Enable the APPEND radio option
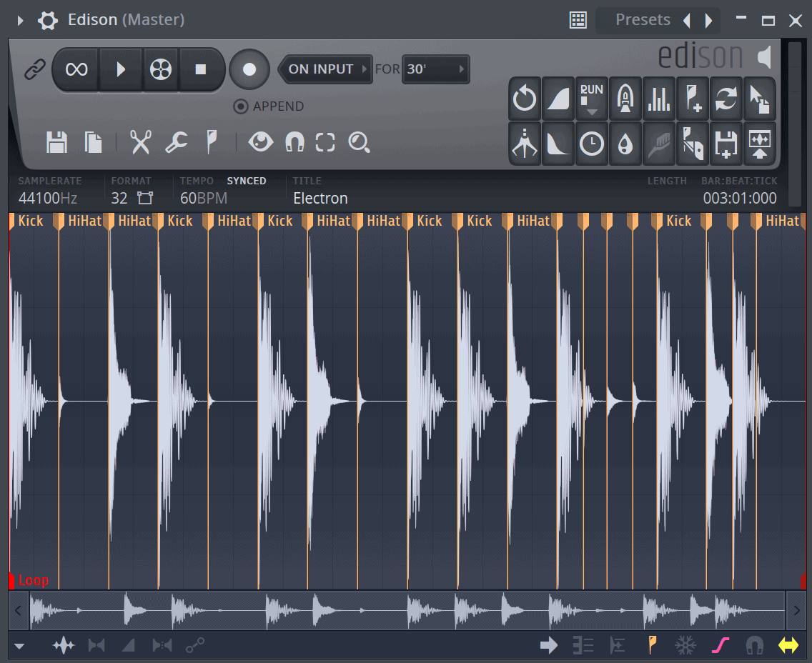 pos(240,106)
